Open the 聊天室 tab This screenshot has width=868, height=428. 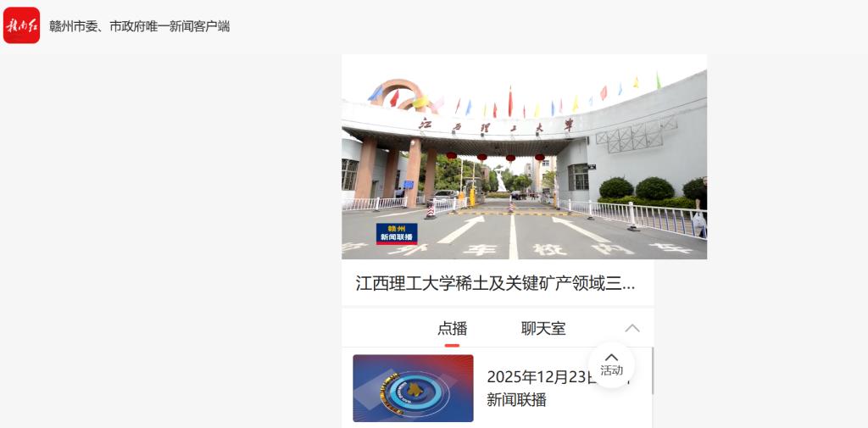(543, 328)
